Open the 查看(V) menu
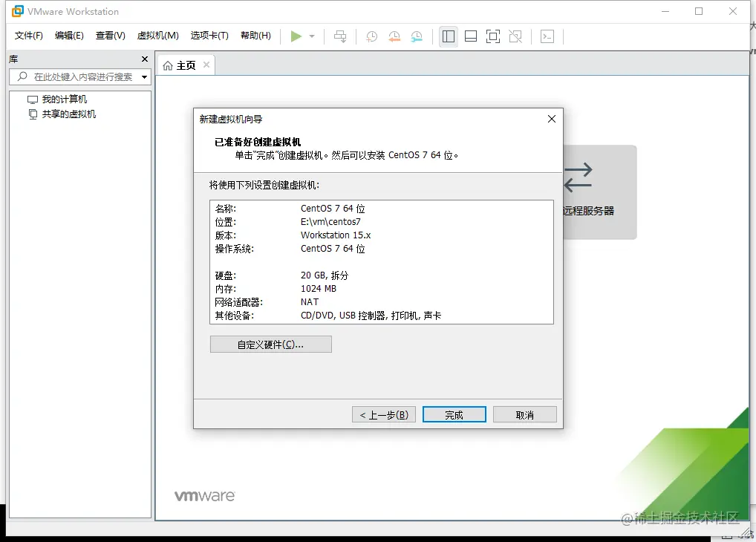The height and width of the screenshot is (542, 756). click(111, 36)
